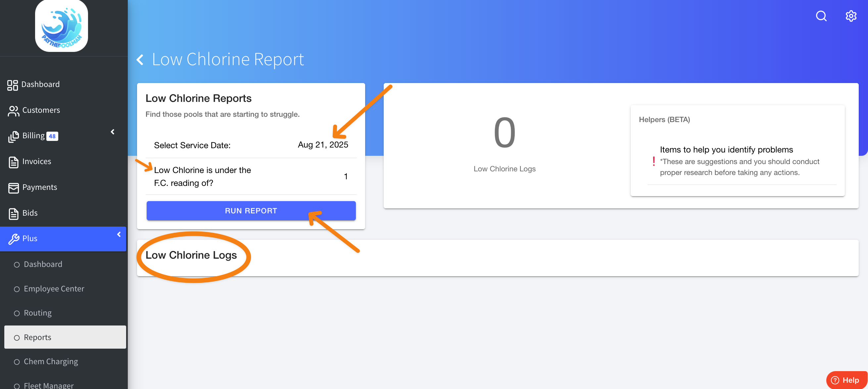Screen dimensions: 868x389
Task: Expand the Billing menu chevron
Action: click(113, 132)
